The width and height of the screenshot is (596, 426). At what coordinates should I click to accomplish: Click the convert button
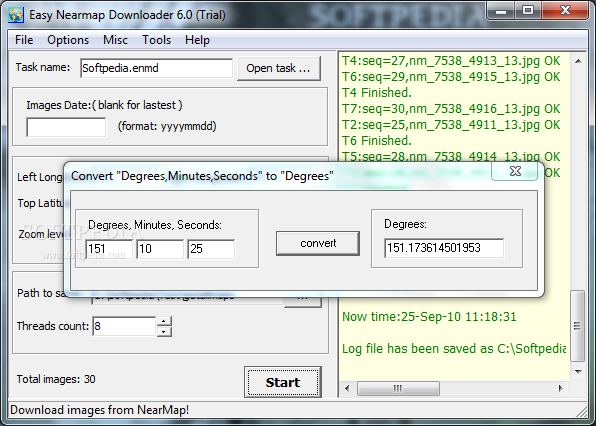[x=318, y=243]
